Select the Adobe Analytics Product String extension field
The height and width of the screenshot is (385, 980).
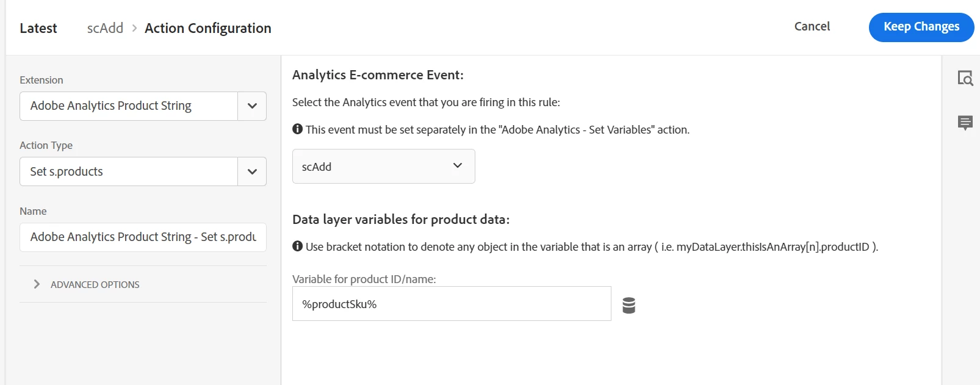(x=129, y=106)
